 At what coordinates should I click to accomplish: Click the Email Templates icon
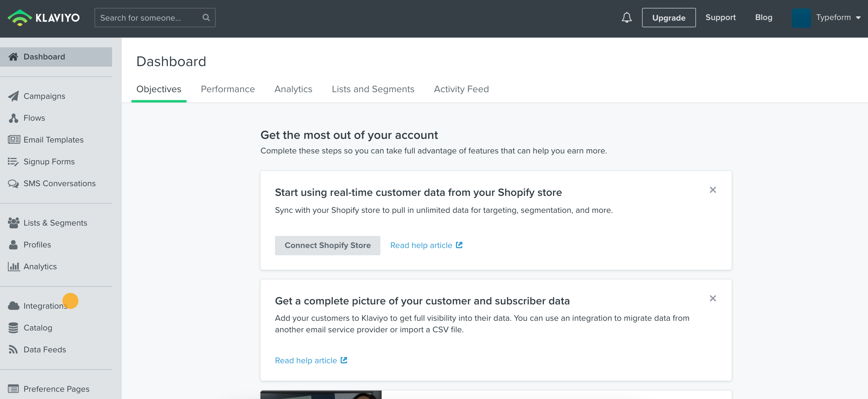pyautogui.click(x=14, y=139)
